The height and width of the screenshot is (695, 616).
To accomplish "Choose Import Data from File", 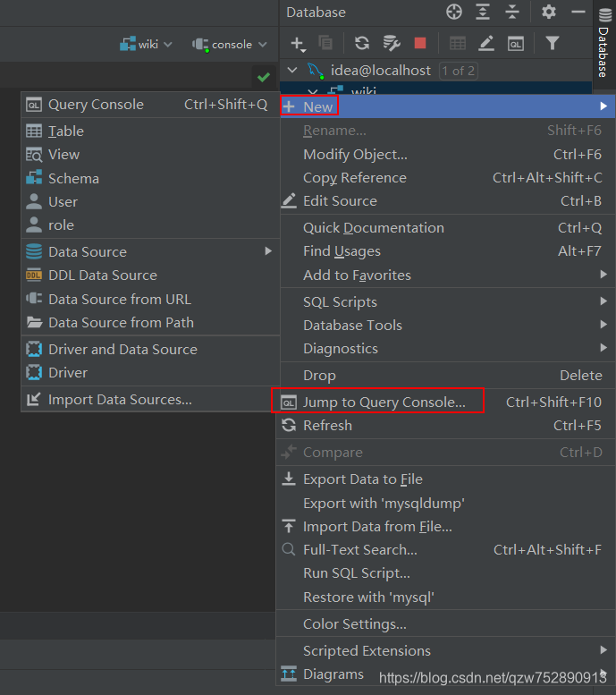I will tap(445, 527).
